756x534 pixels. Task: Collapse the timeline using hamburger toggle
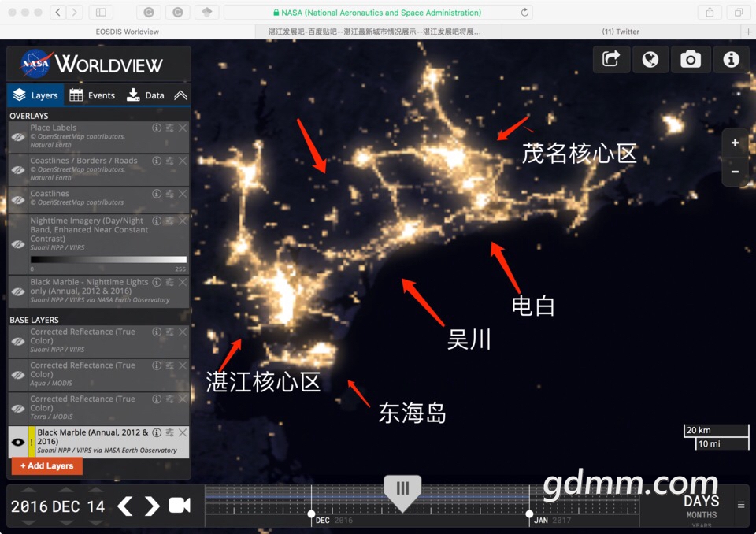click(x=740, y=505)
